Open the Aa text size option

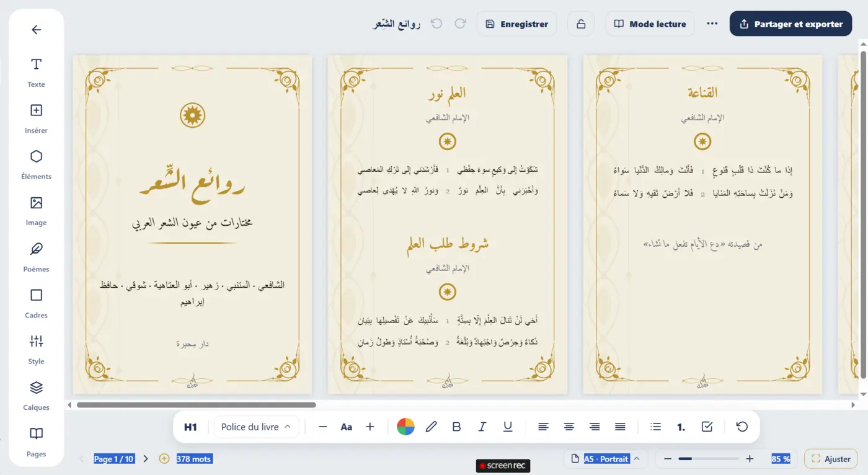(x=347, y=427)
